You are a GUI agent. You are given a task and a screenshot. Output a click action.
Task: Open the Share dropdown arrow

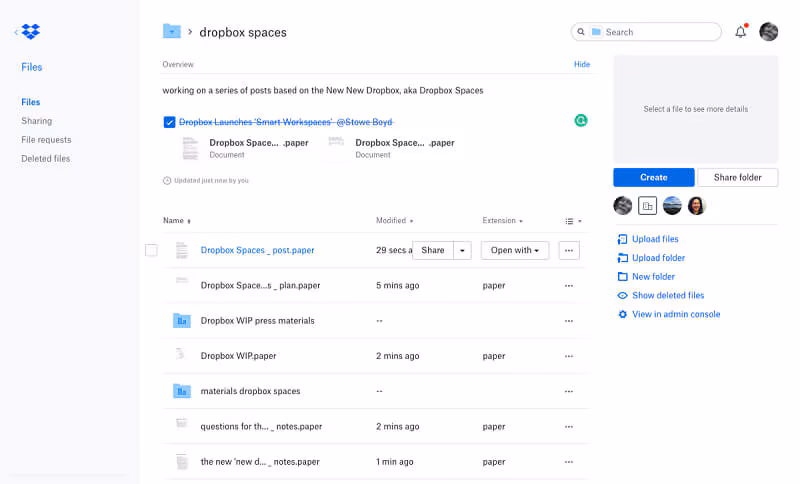[x=462, y=250]
